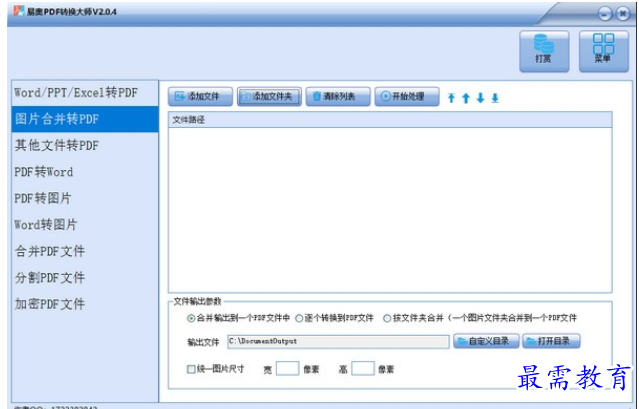Go to 分割PDF文件 section
Viewport: 639px width, 409px height.
[85, 277]
